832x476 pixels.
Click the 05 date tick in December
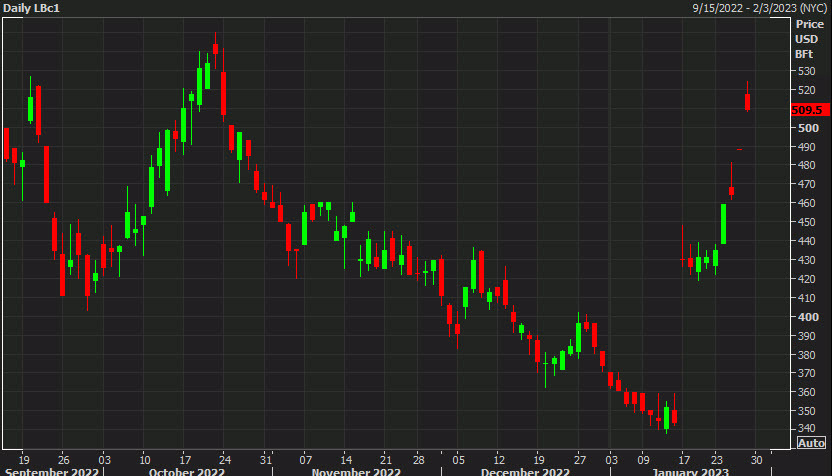click(x=458, y=460)
